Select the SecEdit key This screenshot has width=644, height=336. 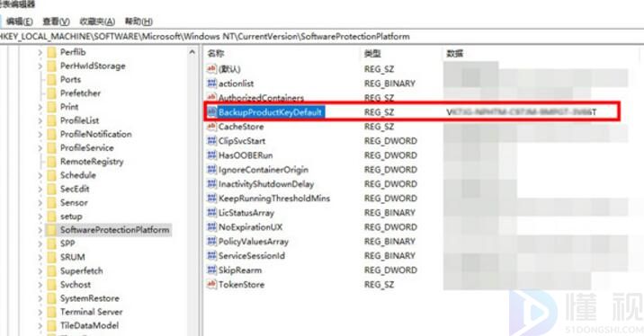click(x=75, y=189)
